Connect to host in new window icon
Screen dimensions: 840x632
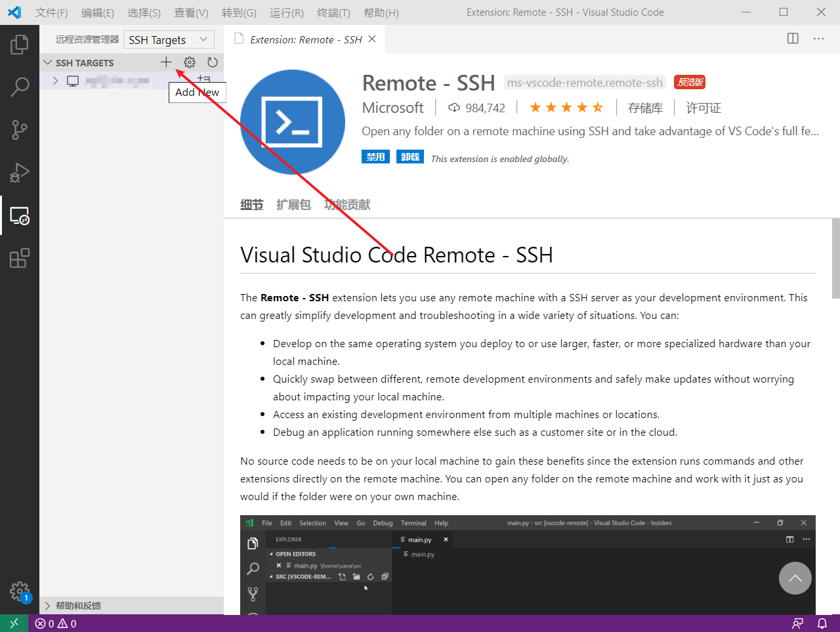point(204,79)
